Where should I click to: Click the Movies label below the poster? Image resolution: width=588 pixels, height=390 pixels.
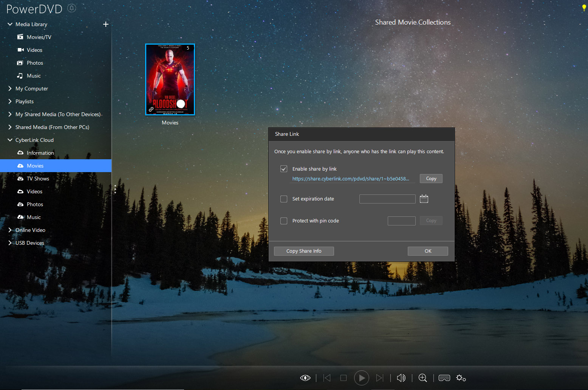click(170, 123)
